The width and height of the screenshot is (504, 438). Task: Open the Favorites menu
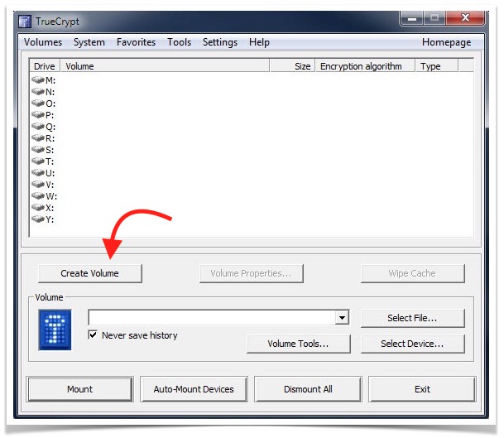tap(136, 42)
